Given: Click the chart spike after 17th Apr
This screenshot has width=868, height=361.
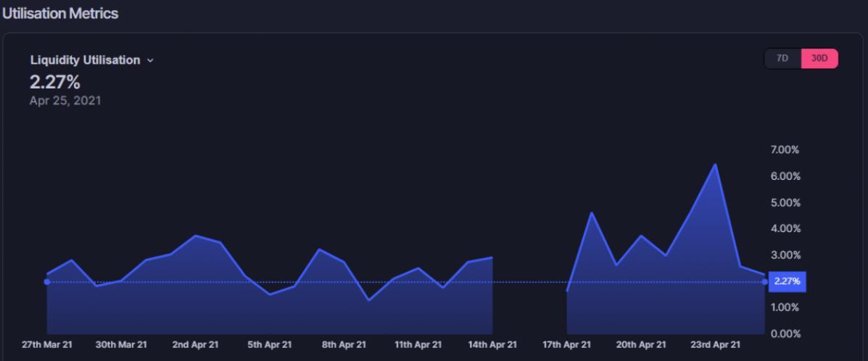Looking at the screenshot, I should tap(592, 212).
